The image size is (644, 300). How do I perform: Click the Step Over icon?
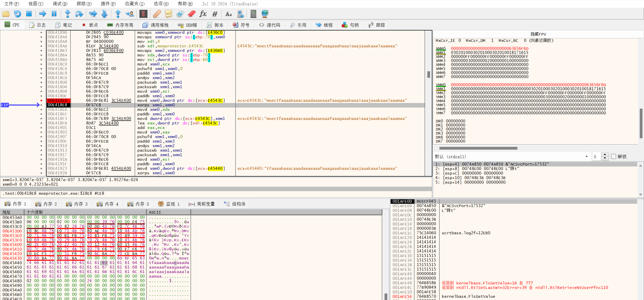click(79, 14)
